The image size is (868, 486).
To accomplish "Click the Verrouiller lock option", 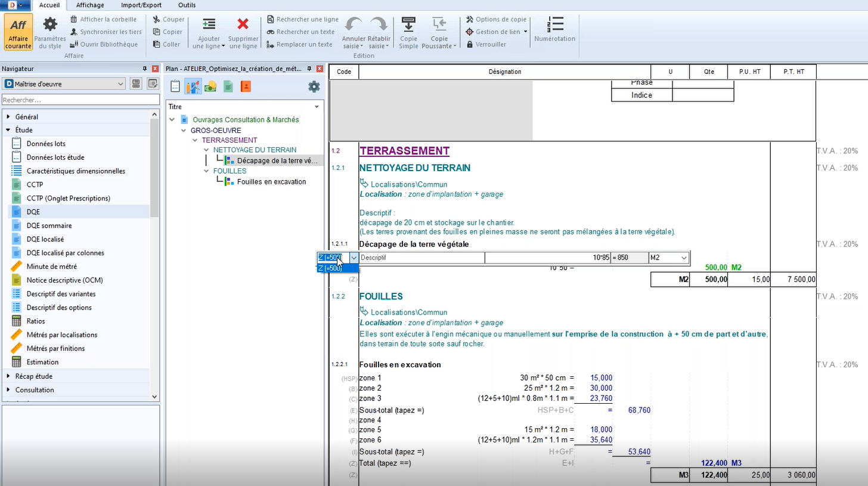I will 486,44.
